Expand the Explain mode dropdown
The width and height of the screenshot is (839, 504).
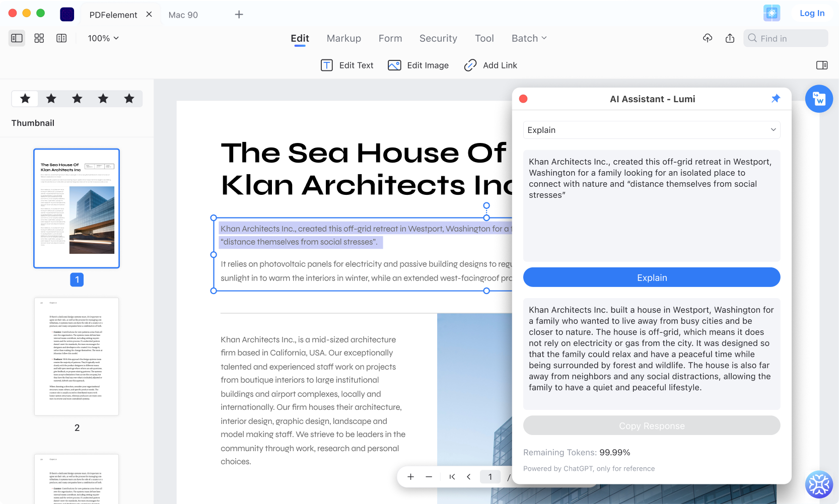652,130
